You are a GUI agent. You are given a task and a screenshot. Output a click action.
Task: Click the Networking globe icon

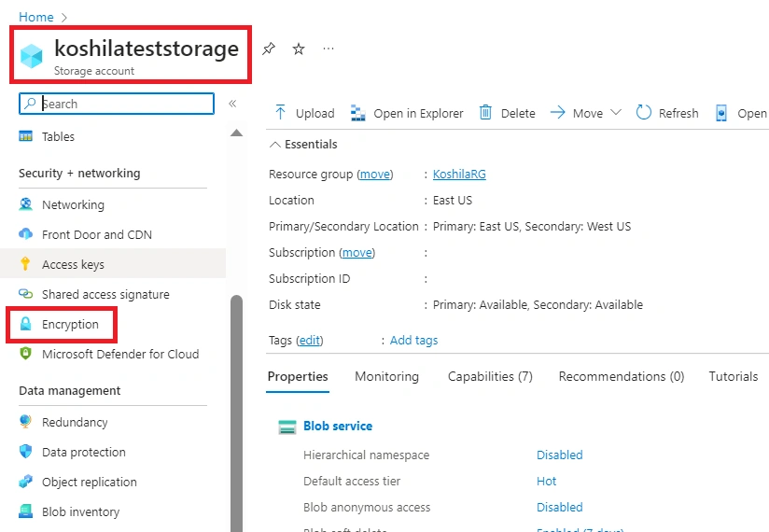25,204
